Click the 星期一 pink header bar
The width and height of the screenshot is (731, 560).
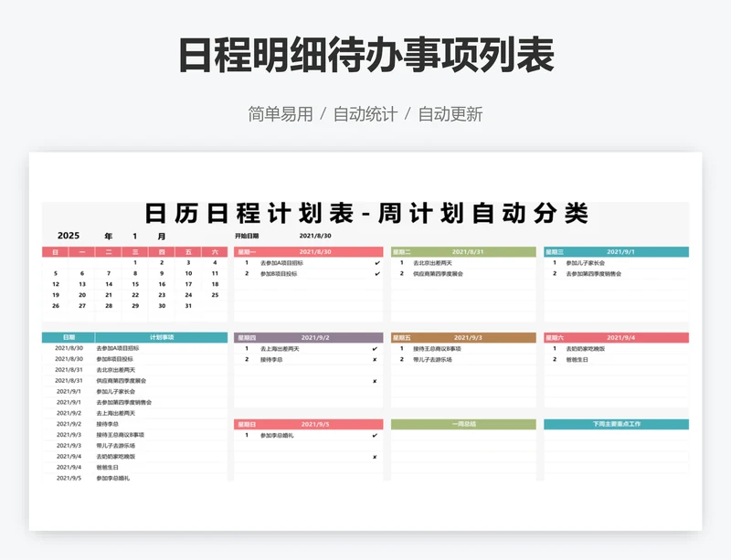click(x=308, y=252)
